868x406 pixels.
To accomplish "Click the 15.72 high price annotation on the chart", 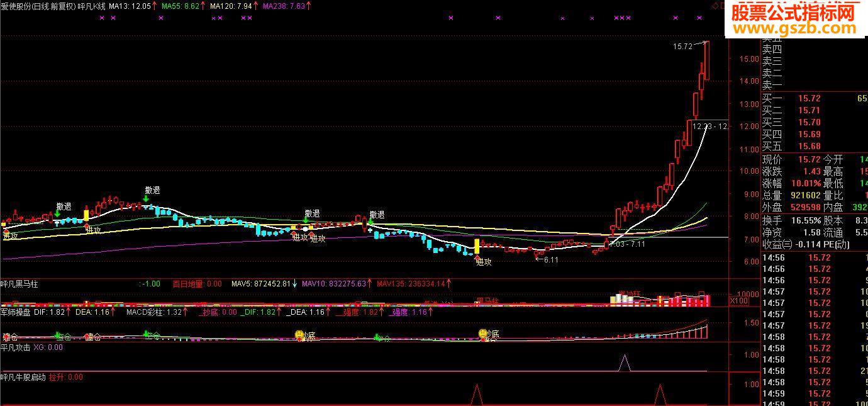I will point(682,46).
